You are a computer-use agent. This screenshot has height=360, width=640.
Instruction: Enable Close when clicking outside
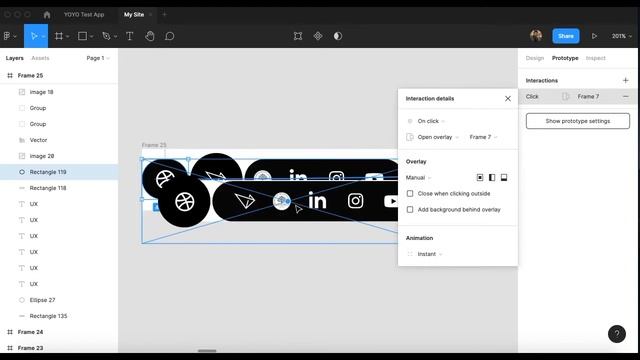coord(410,193)
